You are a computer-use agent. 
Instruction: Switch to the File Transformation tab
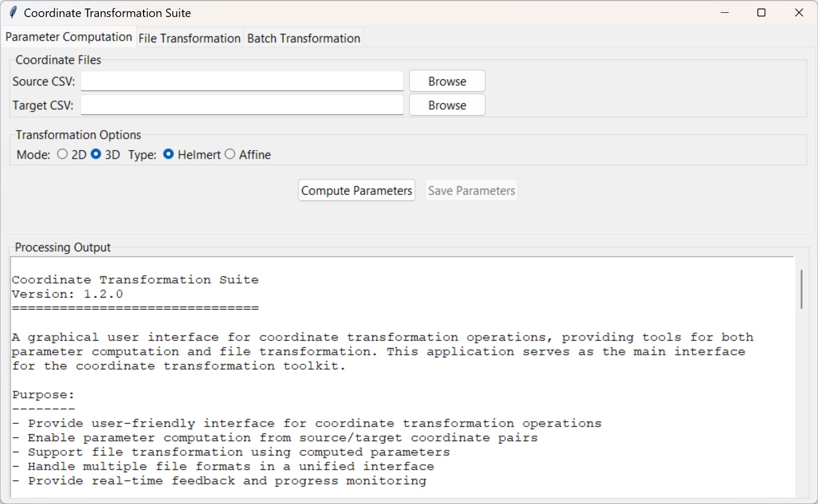click(189, 38)
